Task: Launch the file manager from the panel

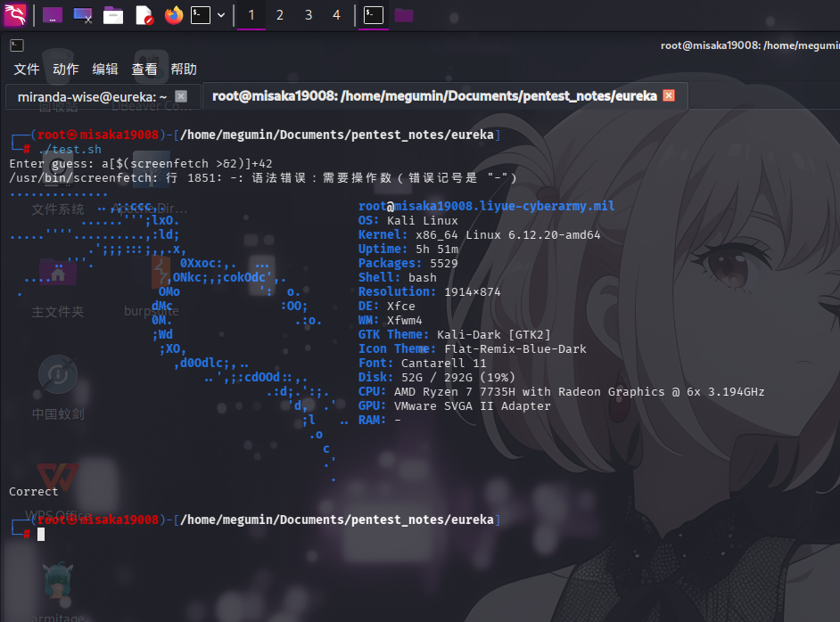Action: 113,15
